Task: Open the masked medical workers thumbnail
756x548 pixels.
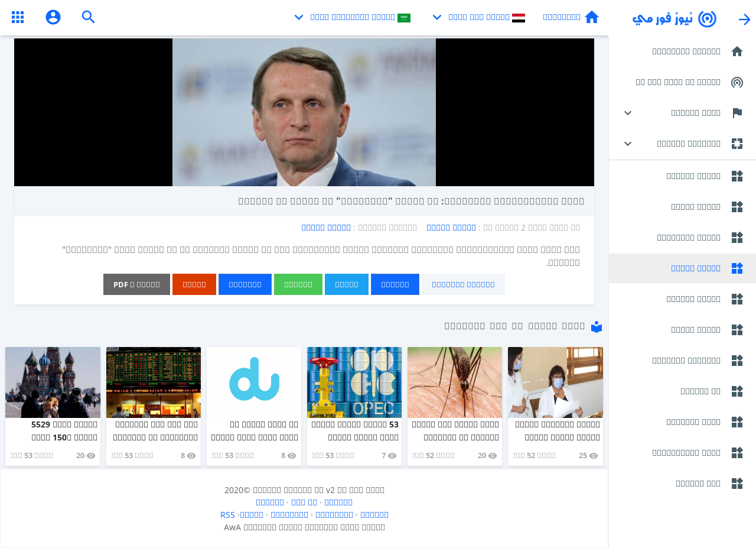Action: (x=555, y=382)
